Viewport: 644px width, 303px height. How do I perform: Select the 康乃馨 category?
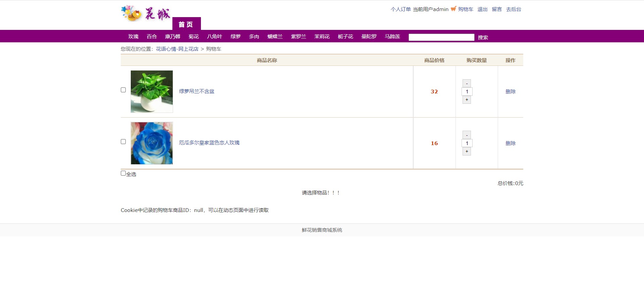pyautogui.click(x=172, y=37)
